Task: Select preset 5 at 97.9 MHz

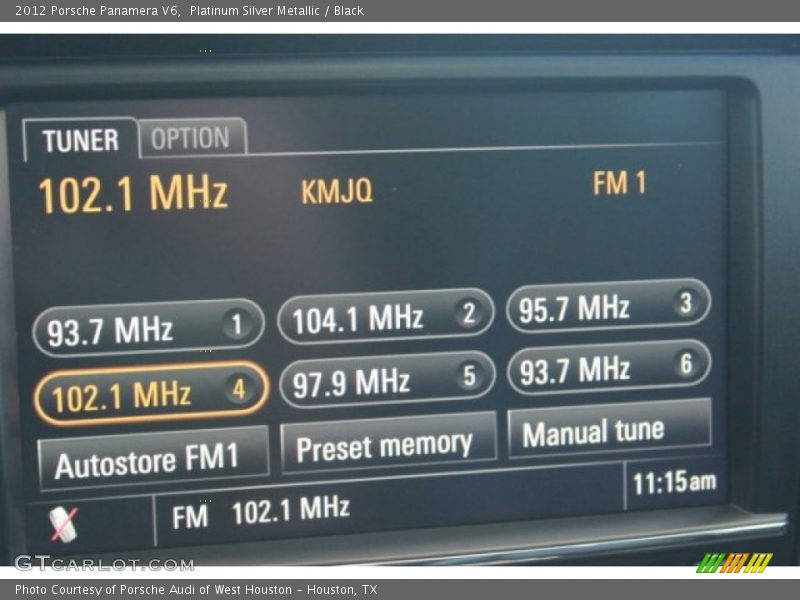Action: tap(387, 379)
